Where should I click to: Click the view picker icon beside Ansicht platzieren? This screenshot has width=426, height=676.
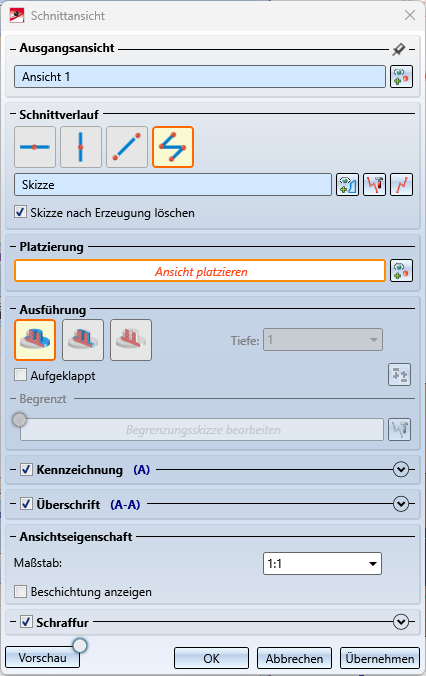401,271
